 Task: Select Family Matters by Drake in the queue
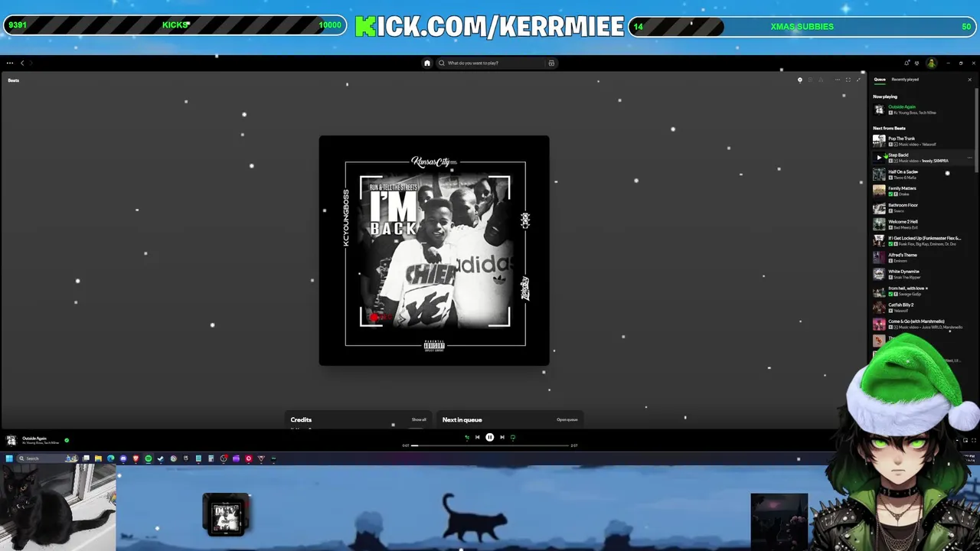pyautogui.click(x=923, y=191)
